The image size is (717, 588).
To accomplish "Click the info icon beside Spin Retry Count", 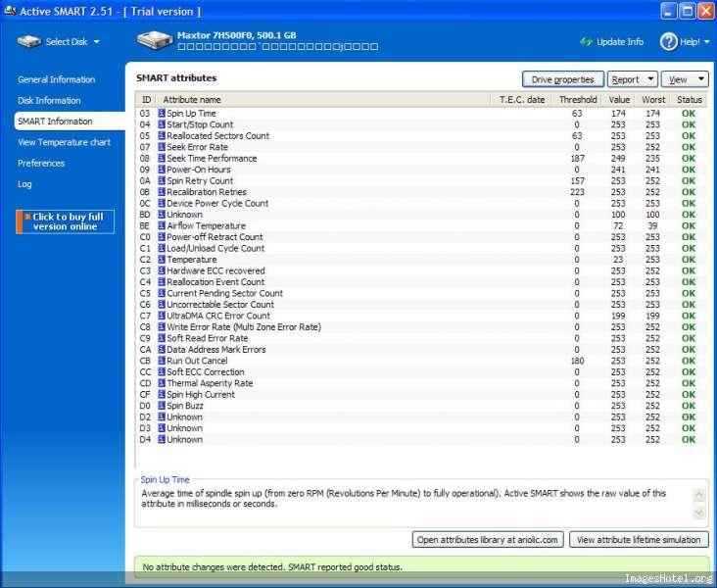I will 162,180.
